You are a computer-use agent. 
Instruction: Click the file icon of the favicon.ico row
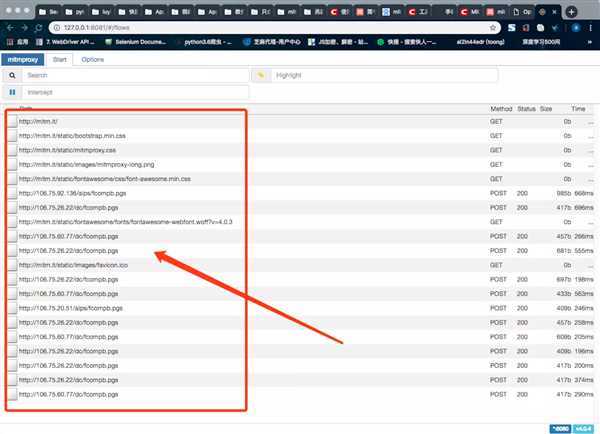[x=12, y=265]
